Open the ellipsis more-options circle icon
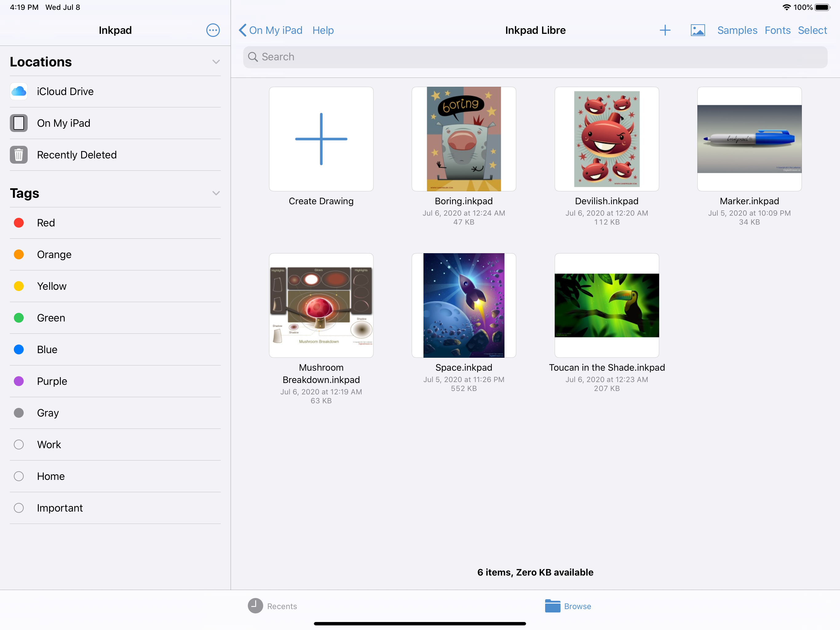The image size is (840, 630). [213, 30]
